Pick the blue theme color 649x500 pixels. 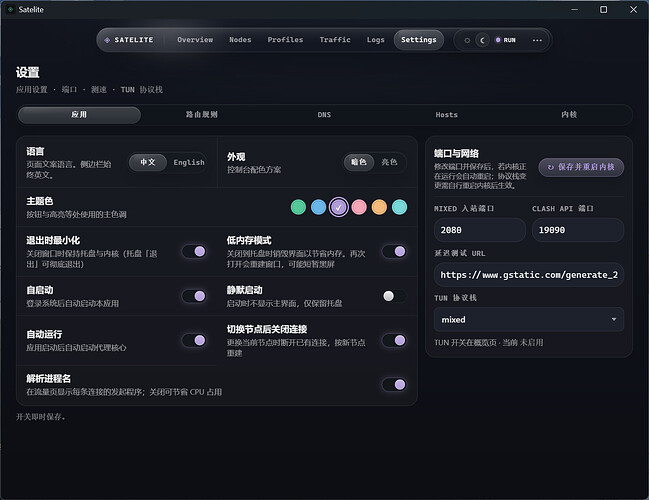tap(318, 207)
